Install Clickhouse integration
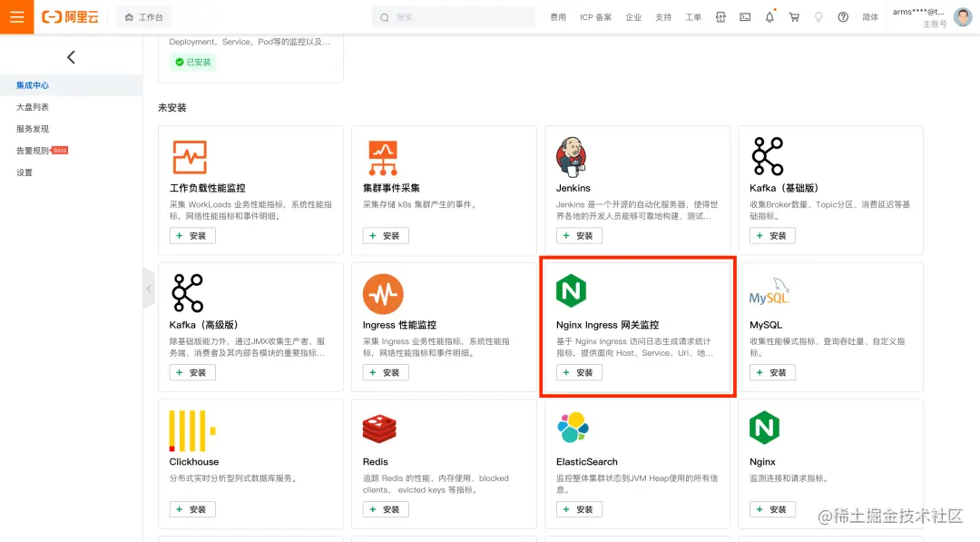The height and width of the screenshot is (542, 980). click(x=192, y=509)
